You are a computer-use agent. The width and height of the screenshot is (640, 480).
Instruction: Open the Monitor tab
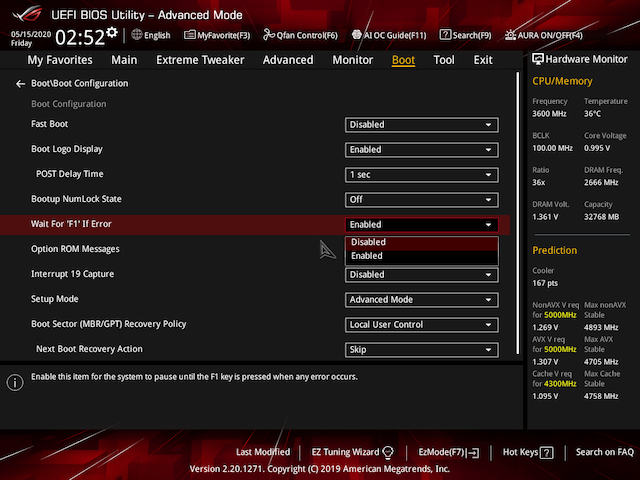point(353,60)
